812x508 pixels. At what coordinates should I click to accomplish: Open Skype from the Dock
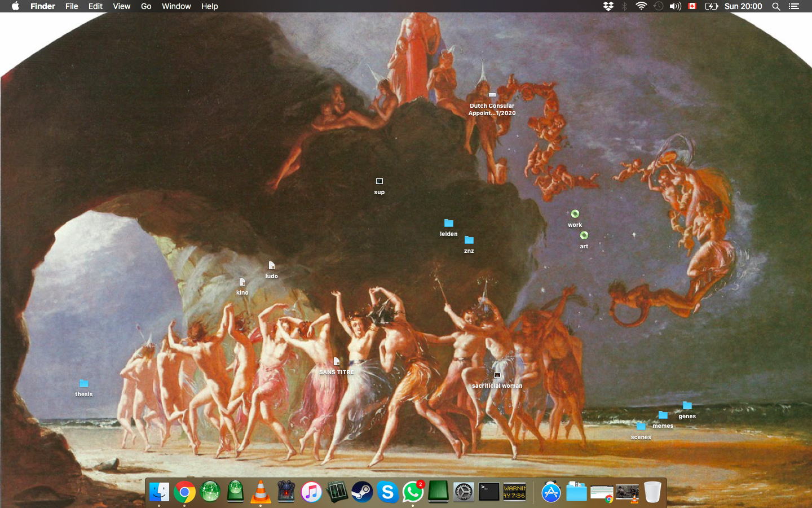(387, 492)
